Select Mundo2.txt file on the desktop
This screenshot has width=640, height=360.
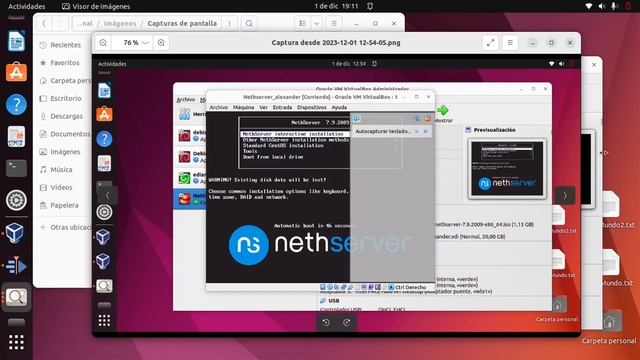point(617,210)
